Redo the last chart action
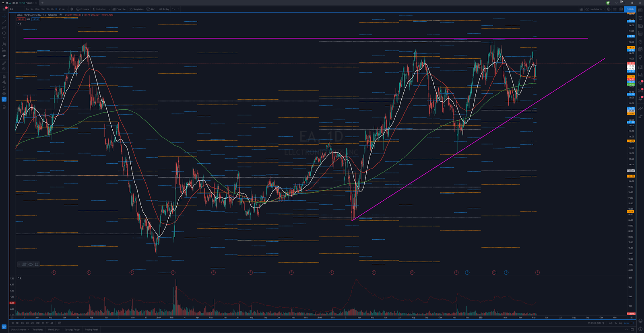Screen dimensions: 644x333 pyautogui.click(x=178, y=9)
